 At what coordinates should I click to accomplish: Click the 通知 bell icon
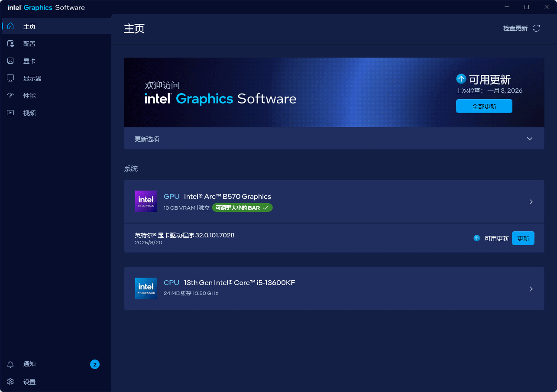(10, 364)
